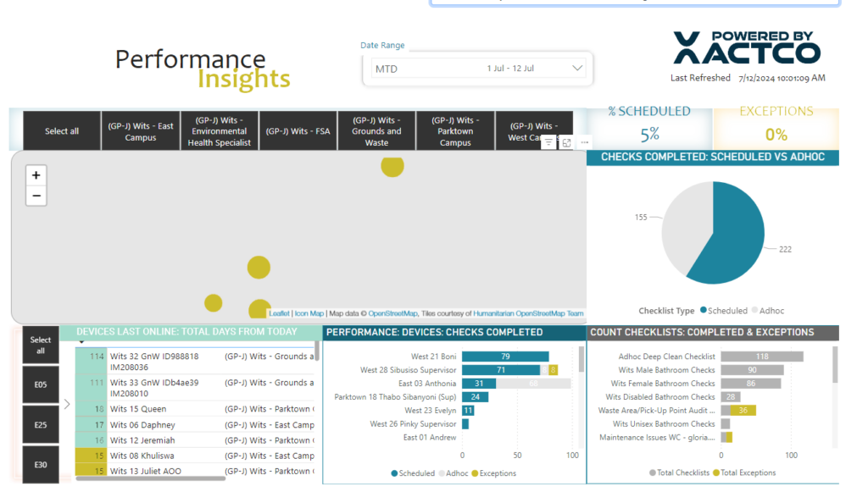Screen dimensions: 868x492
Task: Zoom out with the map minus button
Action: pyautogui.click(x=36, y=196)
